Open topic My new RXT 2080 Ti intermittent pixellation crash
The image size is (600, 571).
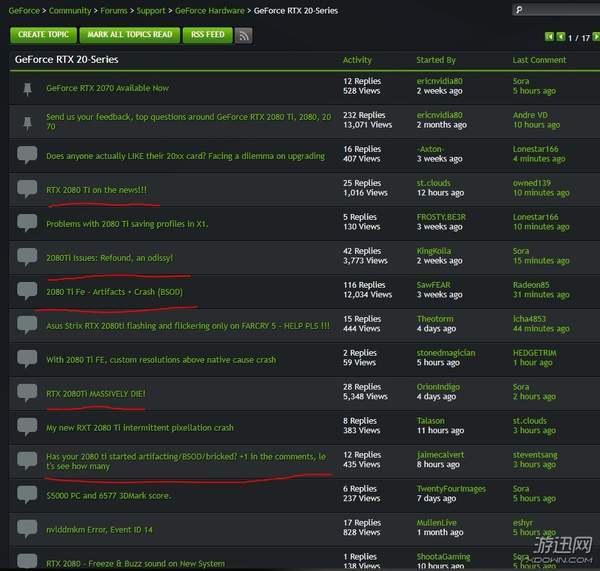point(140,428)
